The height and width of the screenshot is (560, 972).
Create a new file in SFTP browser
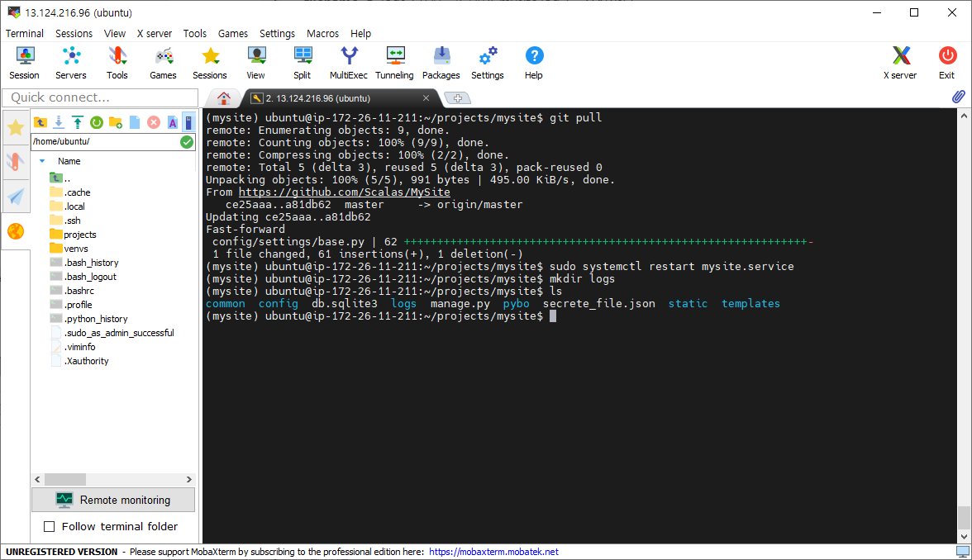135,122
